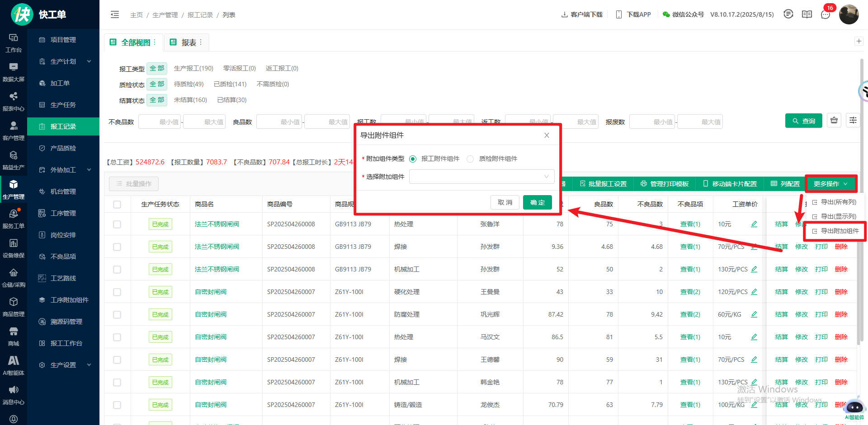The image size is (868, 425).
Task: Select the 质检附件组件 radio option
Action: (x=470, y=159)
